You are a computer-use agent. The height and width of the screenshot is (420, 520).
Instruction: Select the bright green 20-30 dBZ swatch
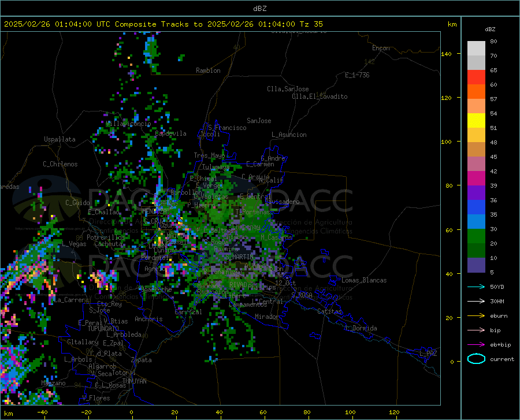tap(476, 236)
